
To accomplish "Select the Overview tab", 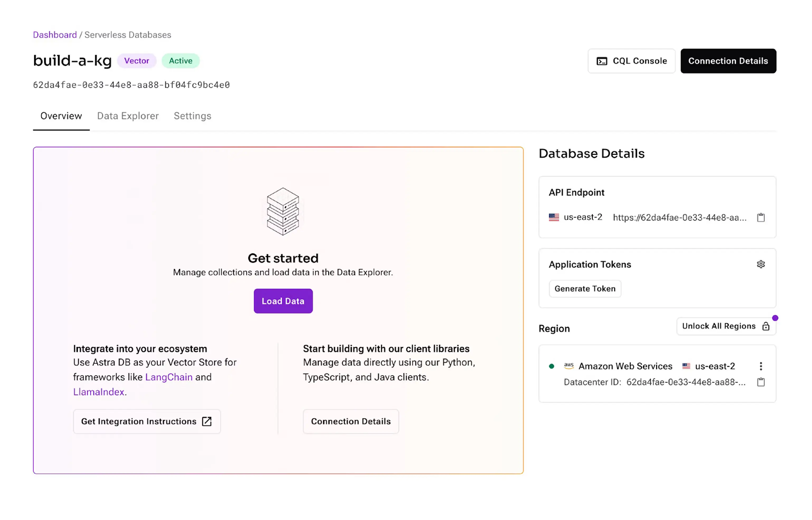I will (61, 116).
